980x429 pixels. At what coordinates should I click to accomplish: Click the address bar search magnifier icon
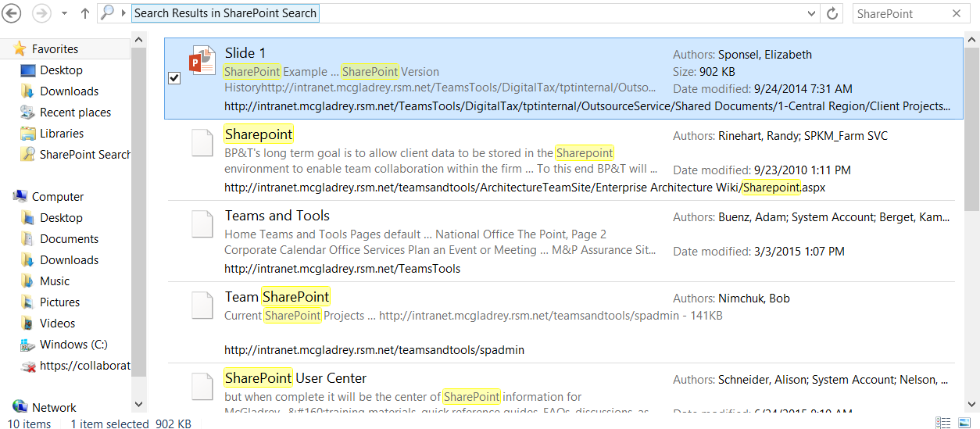point(108,13)
